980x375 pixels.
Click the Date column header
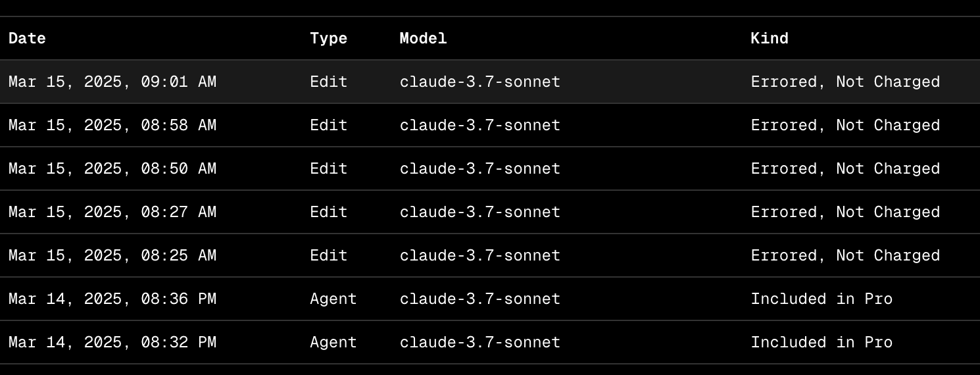[x=27, y=38]
